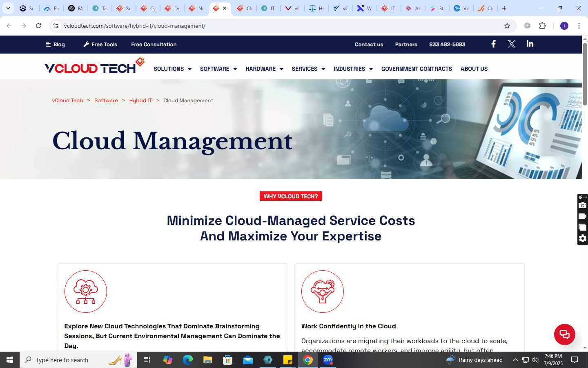Screen dimensions: 588x368
Task: Open Government Contracts menu item
Action: [x=416, y=69]
